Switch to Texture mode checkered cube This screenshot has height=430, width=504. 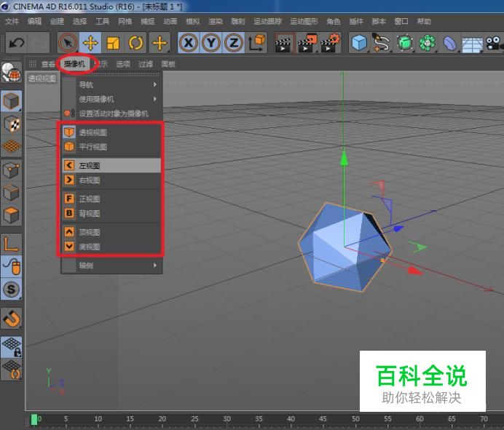tap(11, 124)
